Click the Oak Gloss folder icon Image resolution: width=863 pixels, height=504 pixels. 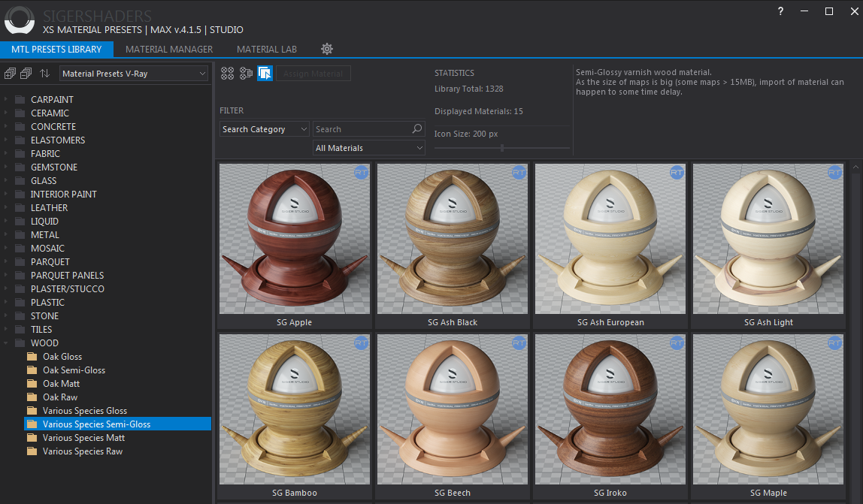[x=32, y=357]
